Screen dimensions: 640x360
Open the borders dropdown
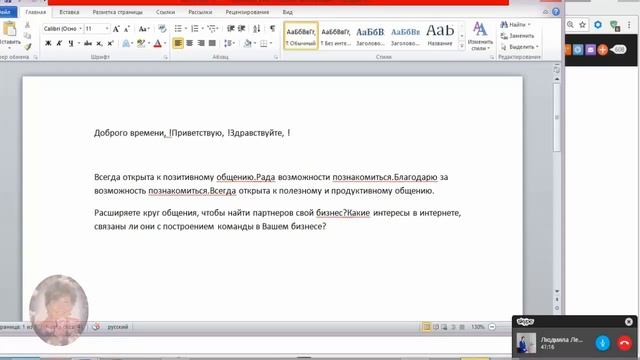[271, 43]
